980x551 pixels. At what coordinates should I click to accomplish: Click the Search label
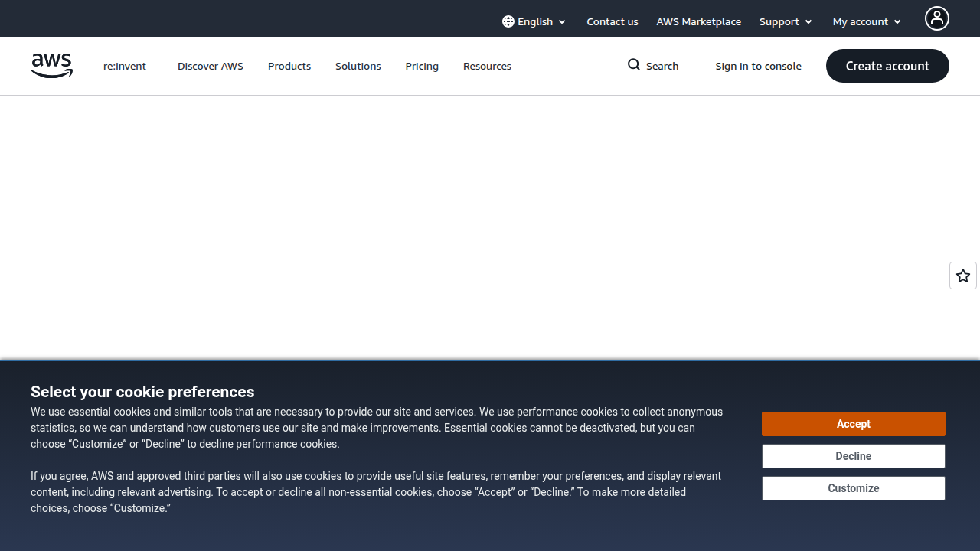[x=662, y=66]
